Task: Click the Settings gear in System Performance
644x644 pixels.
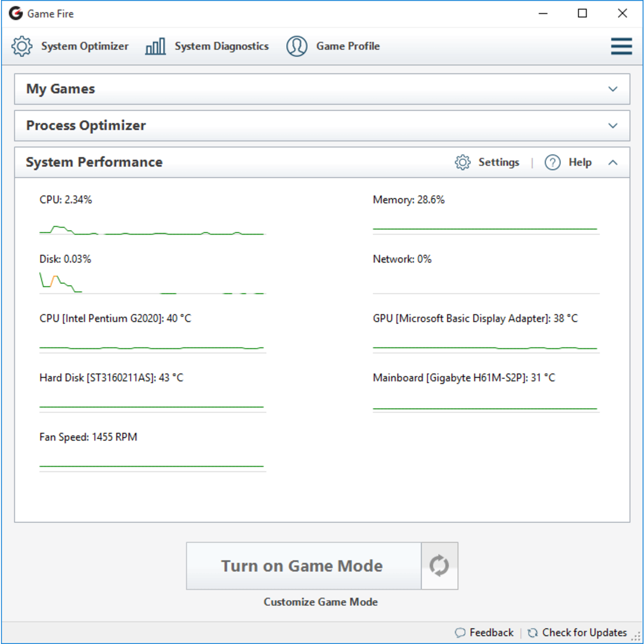Action: point(462,163)
